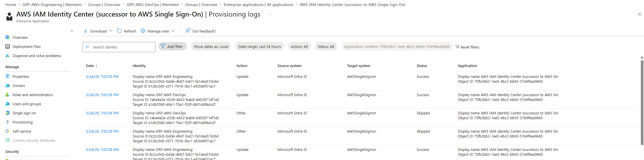Click the Add filter button
Viewport: 644px width, 160px height.
pos(173,46)
